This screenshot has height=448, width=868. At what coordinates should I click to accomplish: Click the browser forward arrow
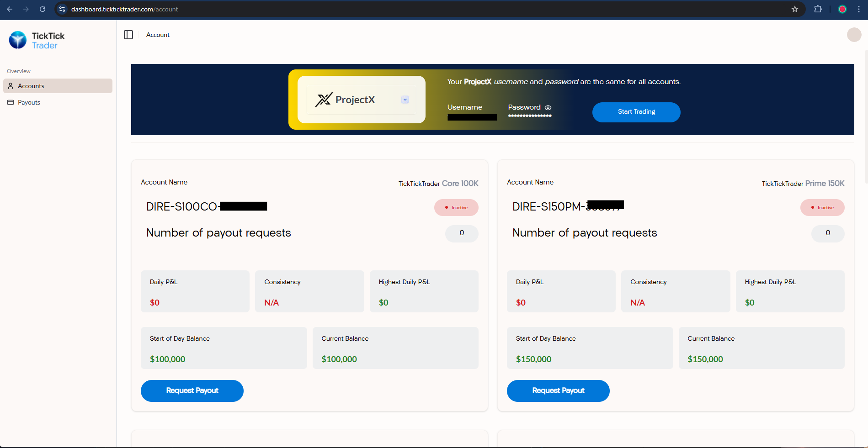coord(26,9)
